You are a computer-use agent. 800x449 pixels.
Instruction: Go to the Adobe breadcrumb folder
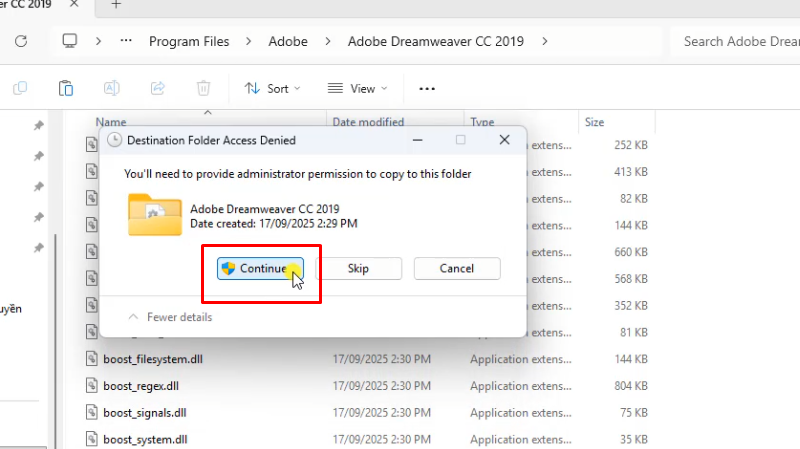click(288, 41)
